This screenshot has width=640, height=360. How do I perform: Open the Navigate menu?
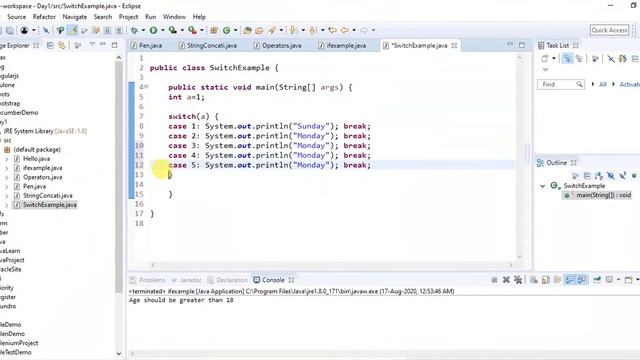(75, 17)
